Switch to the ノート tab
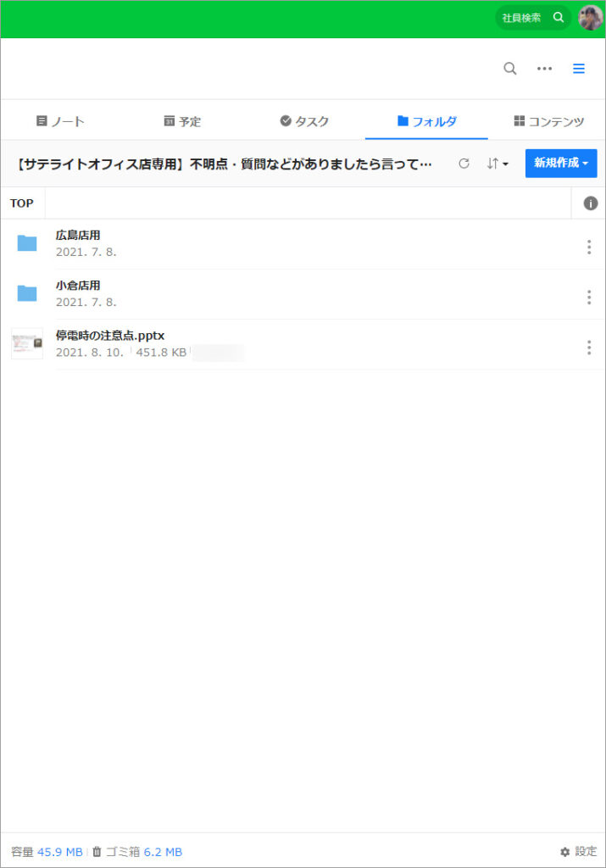Viewport: 606px width, 868px height. [60, 121]
